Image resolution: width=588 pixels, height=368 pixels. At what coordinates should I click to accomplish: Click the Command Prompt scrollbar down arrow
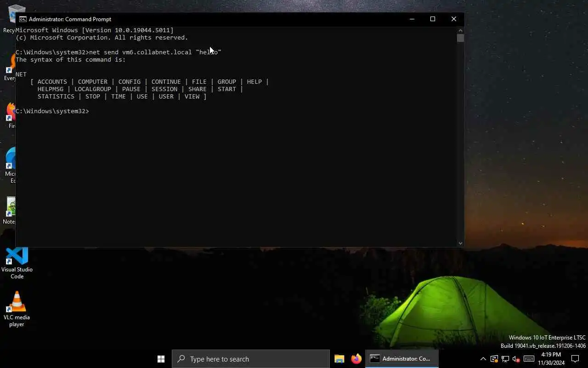(x=460, y=243)
